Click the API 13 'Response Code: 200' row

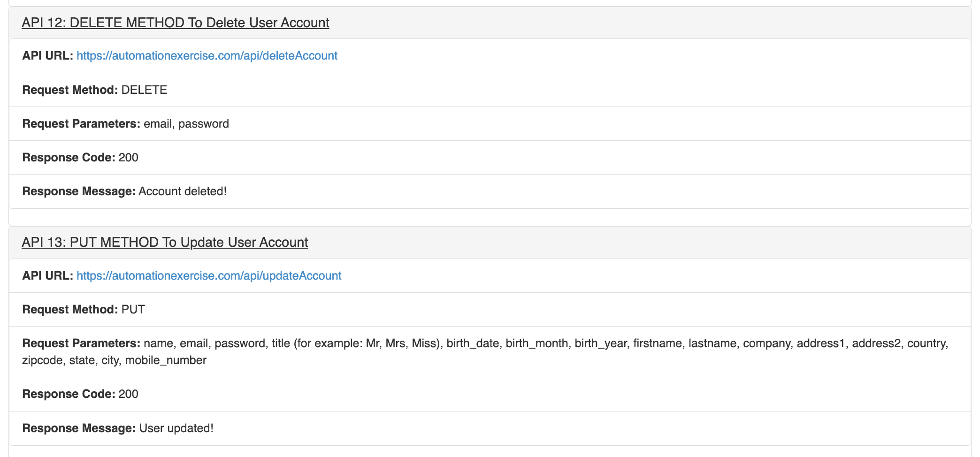tap(490, 394)
